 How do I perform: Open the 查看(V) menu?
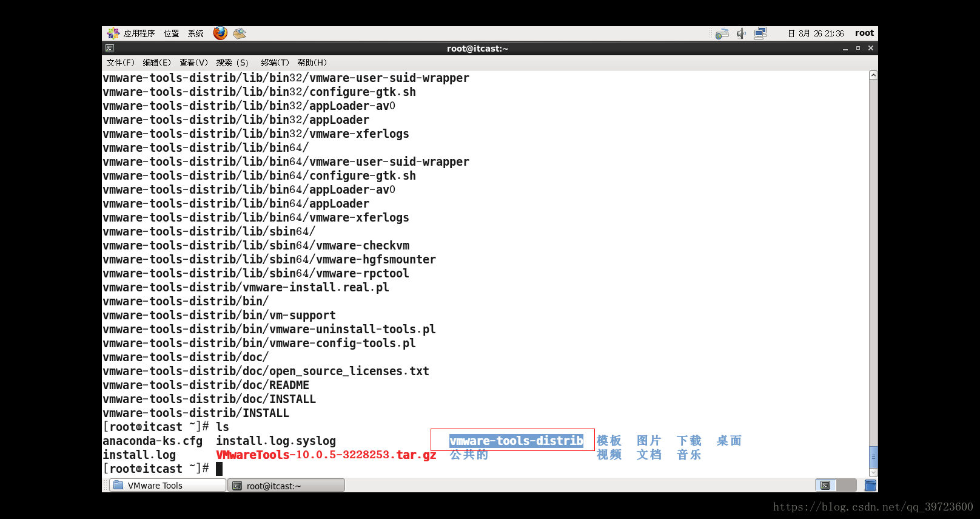point(193,63)
